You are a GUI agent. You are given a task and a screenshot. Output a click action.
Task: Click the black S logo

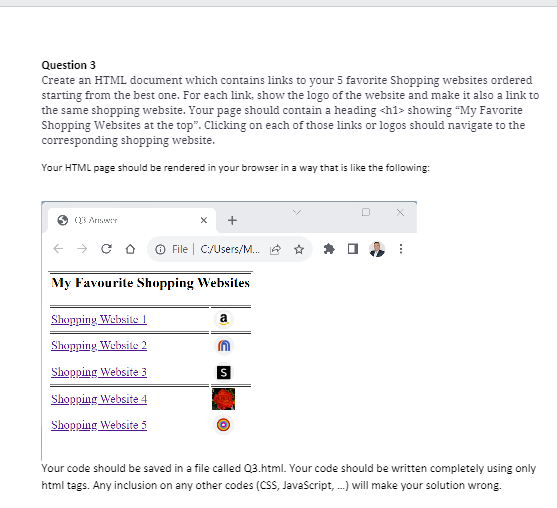pyautogui.click(x=223, y=372)
